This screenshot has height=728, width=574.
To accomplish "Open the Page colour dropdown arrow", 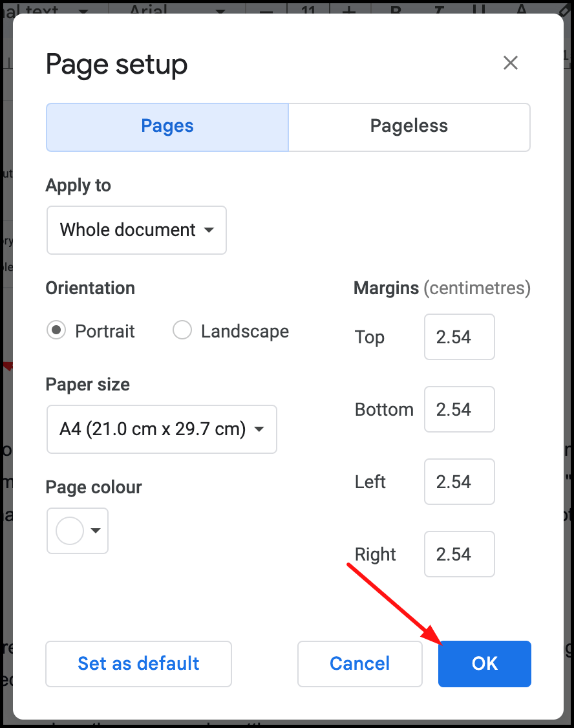I will (x=96, y=531).
